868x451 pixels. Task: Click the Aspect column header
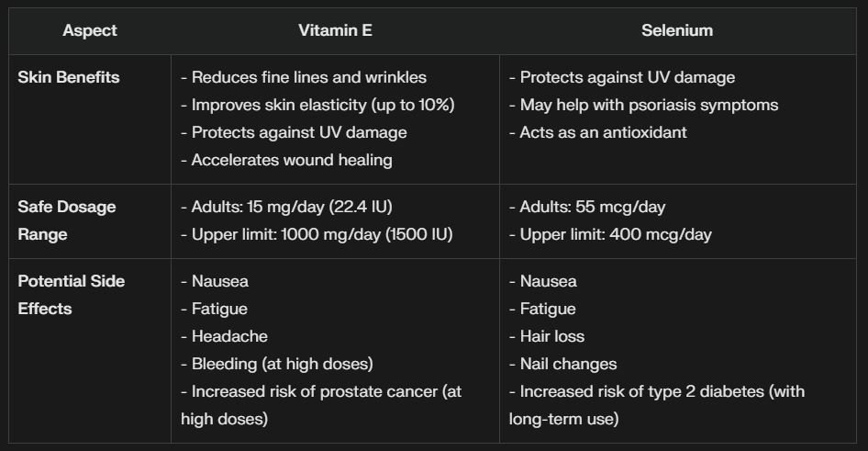tap(90, 30)
